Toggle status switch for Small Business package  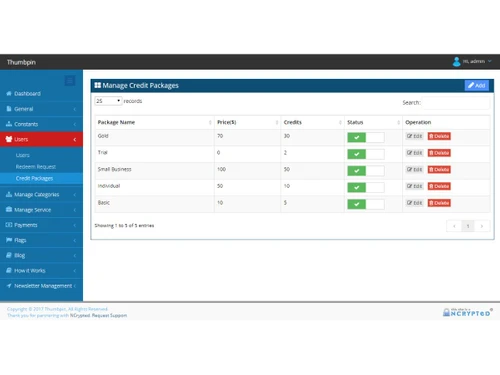366,171
